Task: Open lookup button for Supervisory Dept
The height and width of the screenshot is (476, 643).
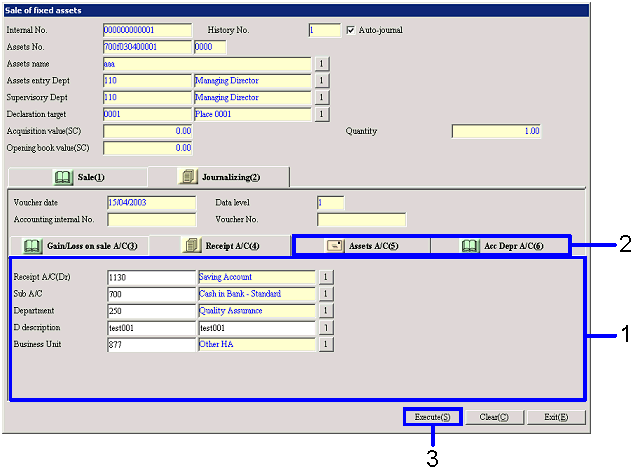Action: click(322, 98)
